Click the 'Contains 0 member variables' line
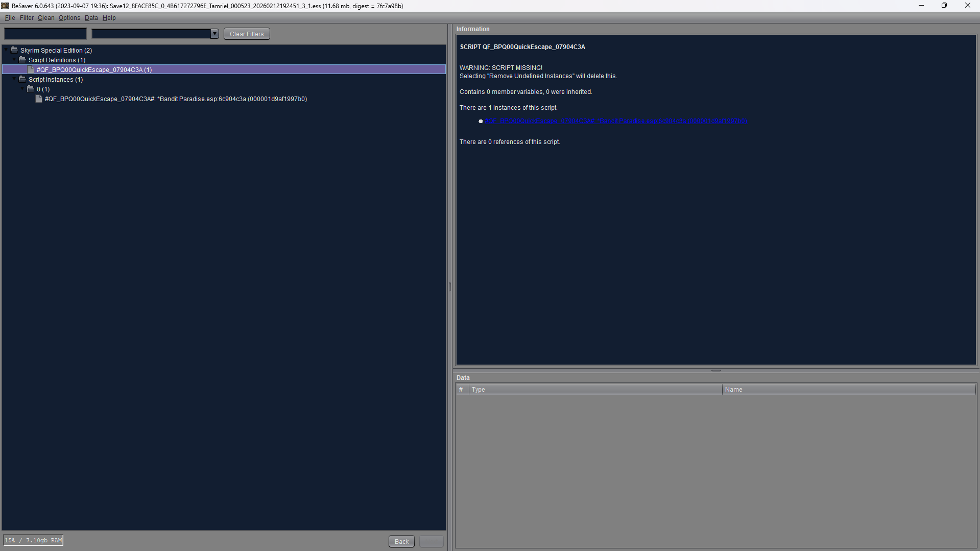This screenshot has width=980, height=551. (x=525, y=92)
